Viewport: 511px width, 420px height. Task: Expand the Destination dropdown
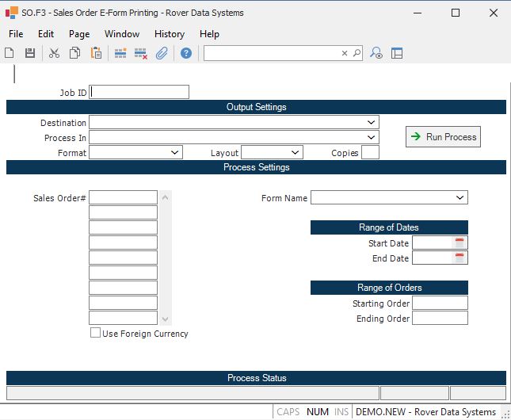(x=371, y=123)
